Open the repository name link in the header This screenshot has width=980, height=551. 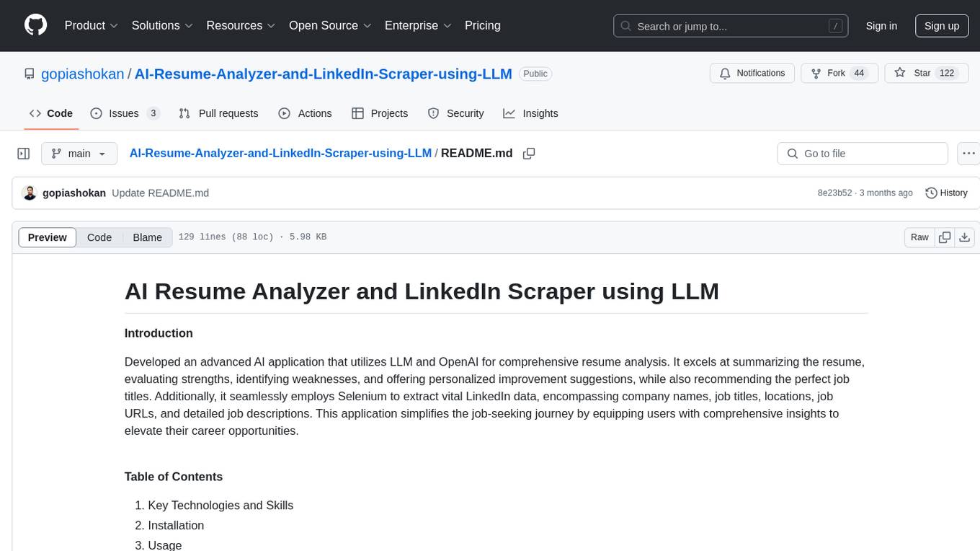(324, 74)
